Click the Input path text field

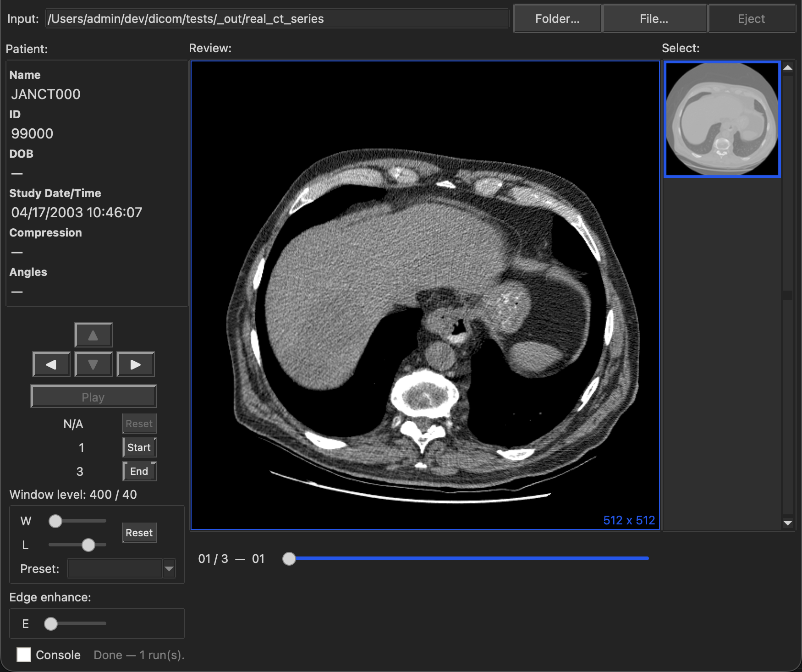(277, 19)
